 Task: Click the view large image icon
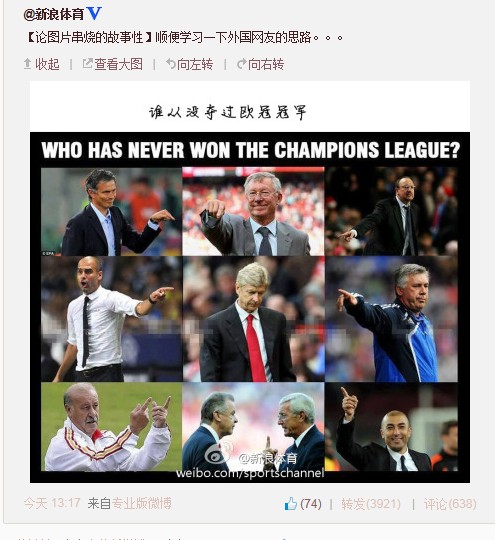87,63
